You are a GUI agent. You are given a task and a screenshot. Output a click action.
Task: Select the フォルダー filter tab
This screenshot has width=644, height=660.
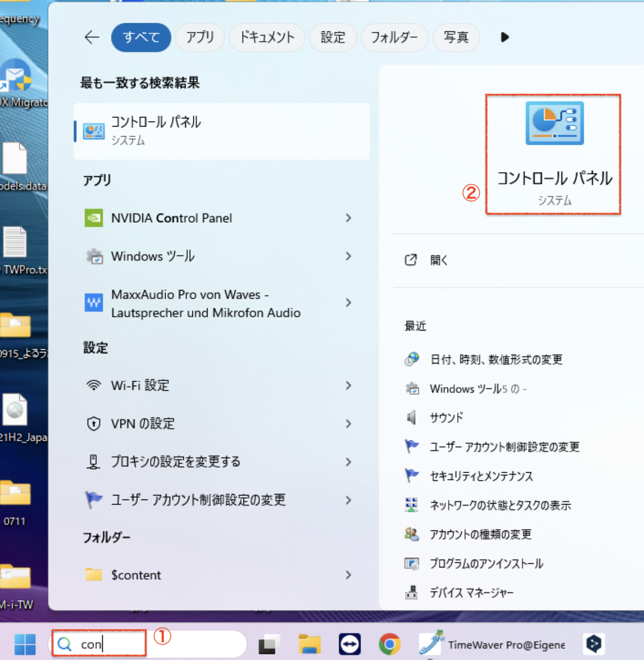point(394,37)
